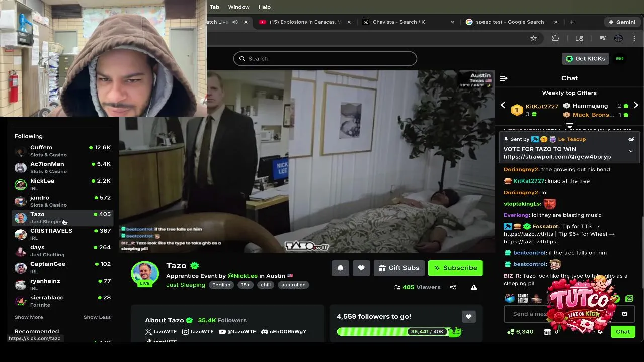Open sierrablacc channel in Following list
The width and height of the screenshot is (644, 362).
(x=63, y=300)
